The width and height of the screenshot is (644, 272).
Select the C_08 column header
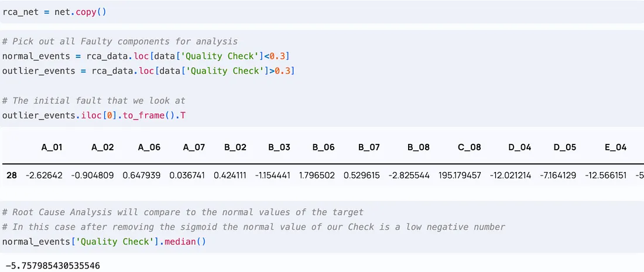[470, 147]
